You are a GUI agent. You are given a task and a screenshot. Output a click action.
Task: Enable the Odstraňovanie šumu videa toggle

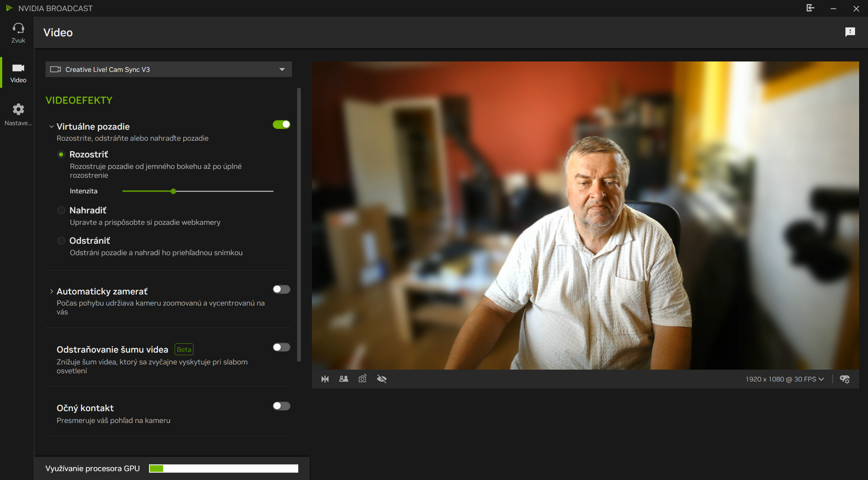click(281, 347)
